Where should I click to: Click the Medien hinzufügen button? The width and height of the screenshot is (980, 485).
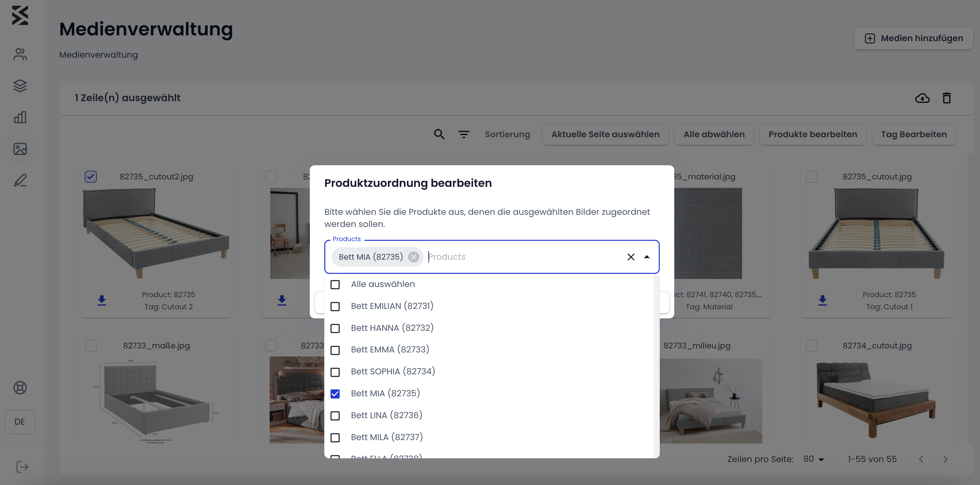pyautogui.click(x=914, y=38)
